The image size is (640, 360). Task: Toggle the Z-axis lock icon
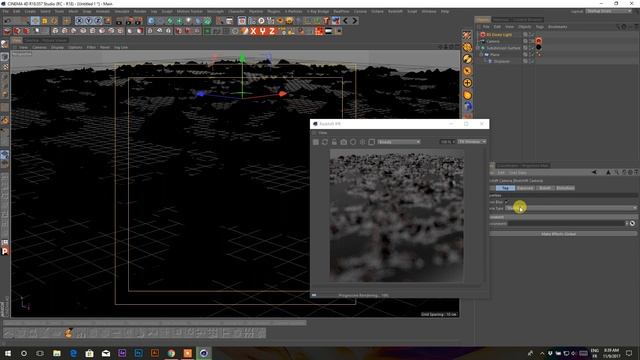click(98, 20)
